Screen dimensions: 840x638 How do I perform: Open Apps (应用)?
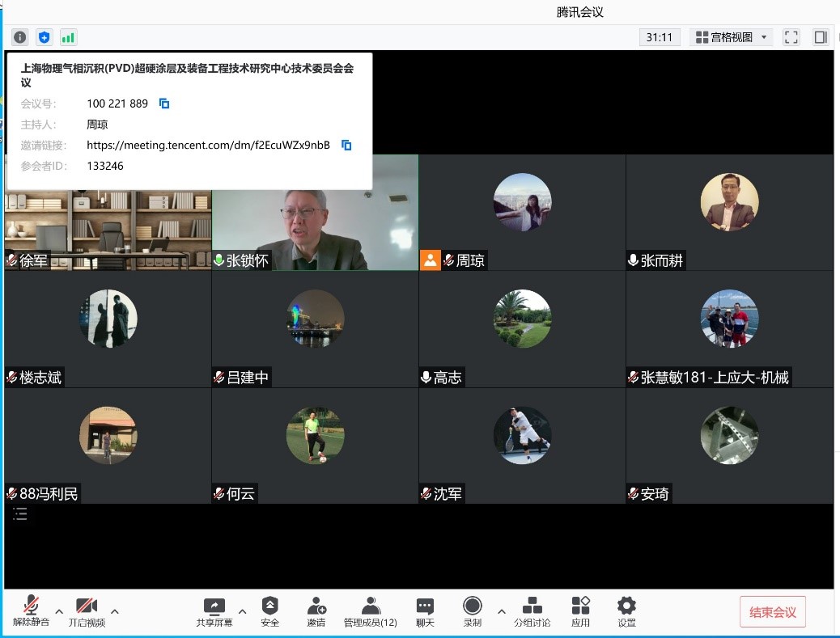pos(581,611)
